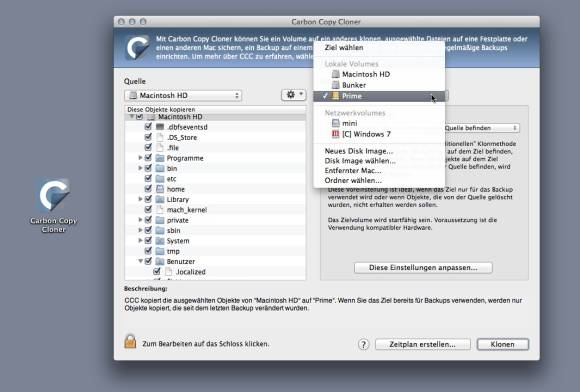Collapse the Macintosh HD tree root
The image size is (580, 392).
131,116
